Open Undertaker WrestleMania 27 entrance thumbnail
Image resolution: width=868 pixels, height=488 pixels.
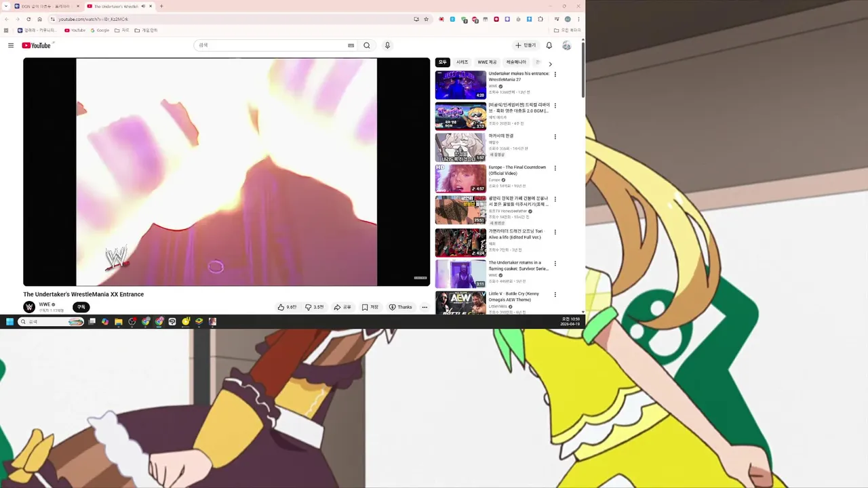click(x=460, y=85)
